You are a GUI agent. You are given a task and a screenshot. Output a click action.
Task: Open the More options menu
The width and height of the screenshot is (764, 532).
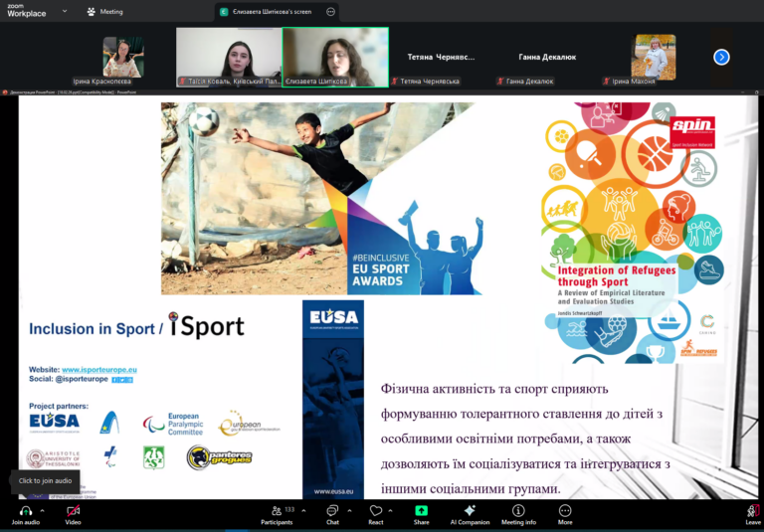coord(565,510)
